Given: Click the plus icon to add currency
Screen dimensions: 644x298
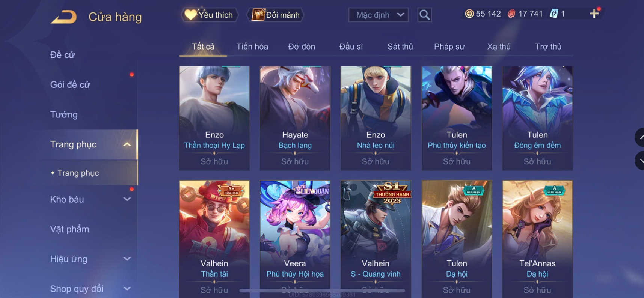Looking at the screenshot, I should tap(594, 14).
